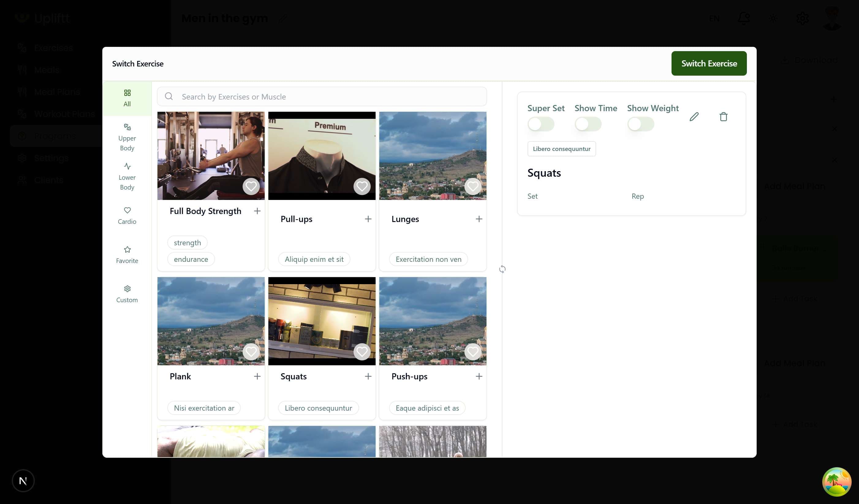This screenshot has height=504, width=859.
Task: Click plus icon beside Full Body Strength
Action: [x=257, y=211]
